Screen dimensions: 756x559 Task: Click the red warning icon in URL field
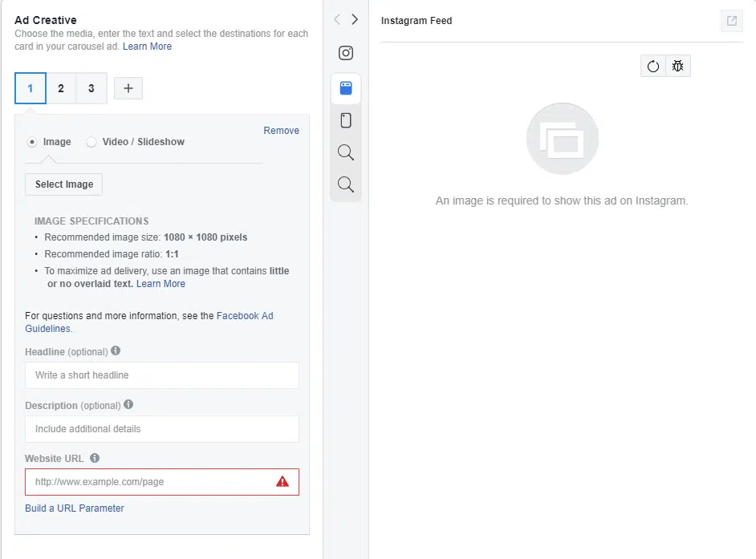(282, 481)
